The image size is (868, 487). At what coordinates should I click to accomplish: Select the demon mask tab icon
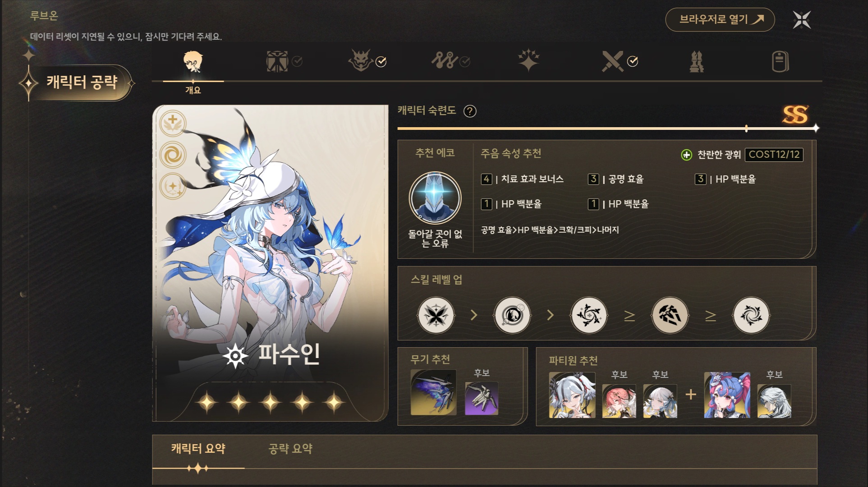coord(360,61)
